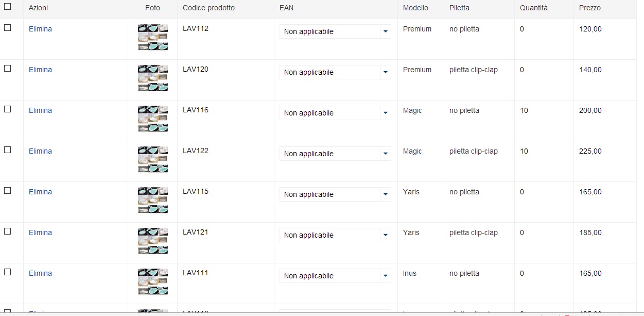The image size is (644, 316).
Task: Open product photo thumbnail for LAV112
Action: point(153,37)
